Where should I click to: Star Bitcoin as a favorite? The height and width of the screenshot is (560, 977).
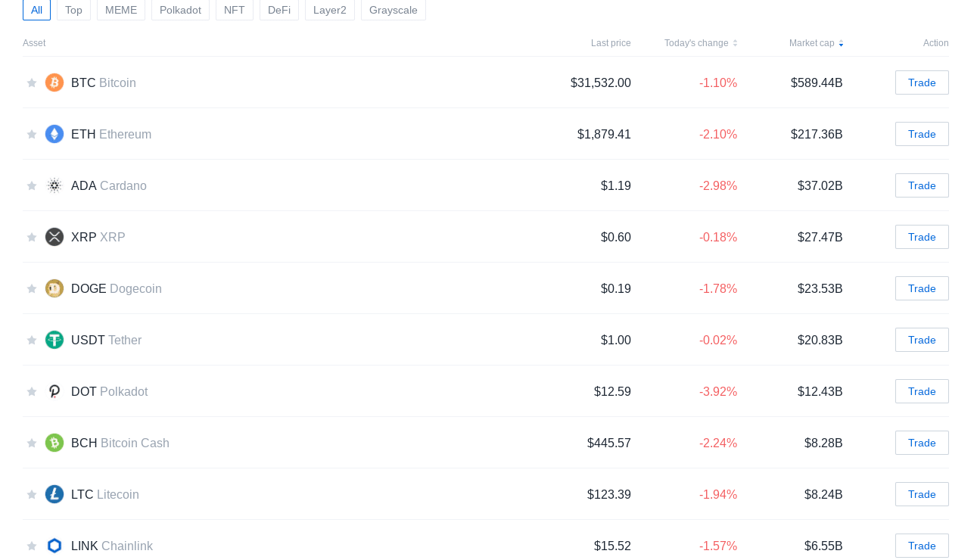pos(32,82)
